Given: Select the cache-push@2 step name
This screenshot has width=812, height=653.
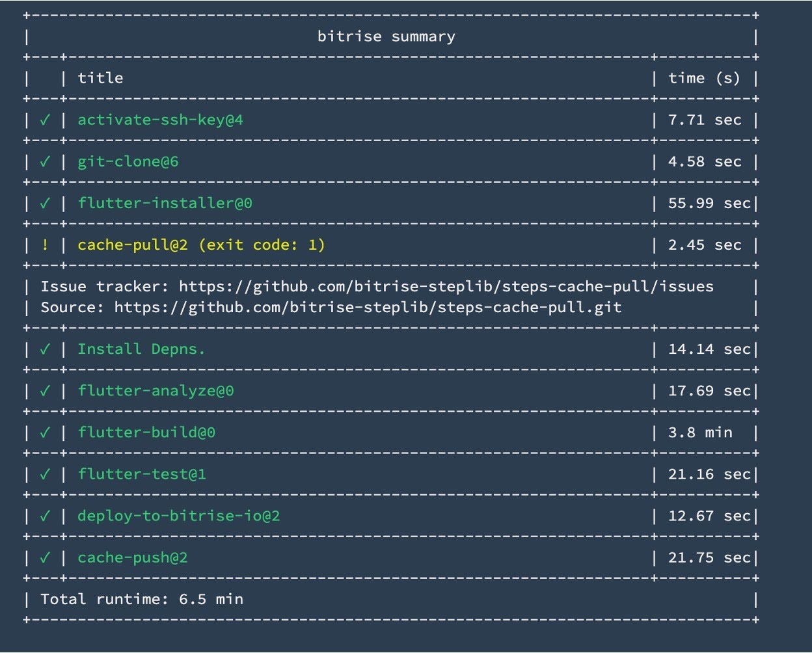Looking at the screenshot, I should 132,557.
